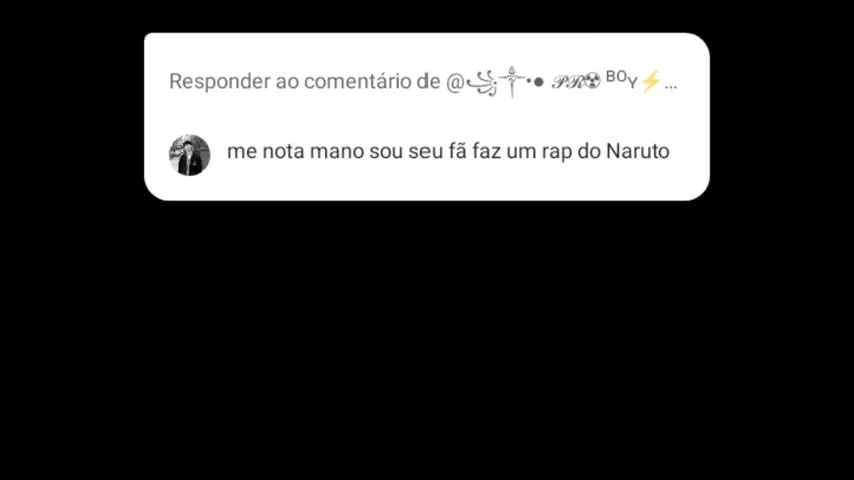Screen dimensions: 854x480
Task: Click the @ symbol before the username
Action: pos(455,82)
